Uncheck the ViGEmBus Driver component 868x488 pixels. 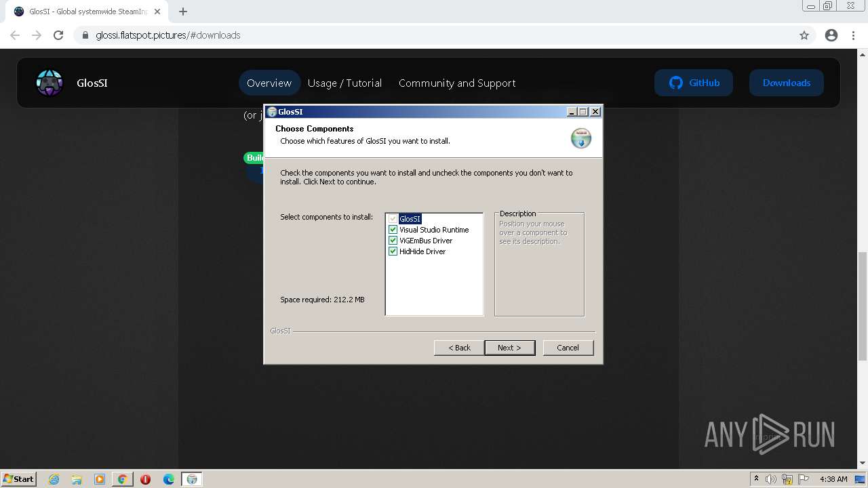(393, 241)
